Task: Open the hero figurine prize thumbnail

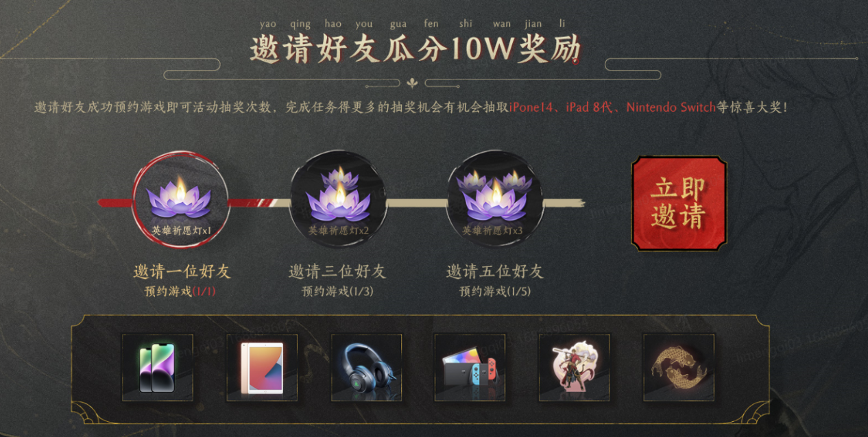Action: (575, 368)
